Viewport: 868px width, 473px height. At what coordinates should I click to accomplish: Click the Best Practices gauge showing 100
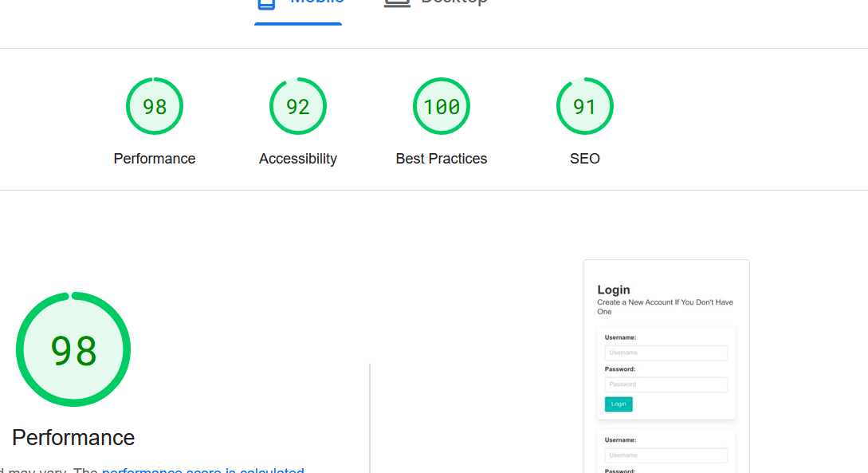pos(442,106)
